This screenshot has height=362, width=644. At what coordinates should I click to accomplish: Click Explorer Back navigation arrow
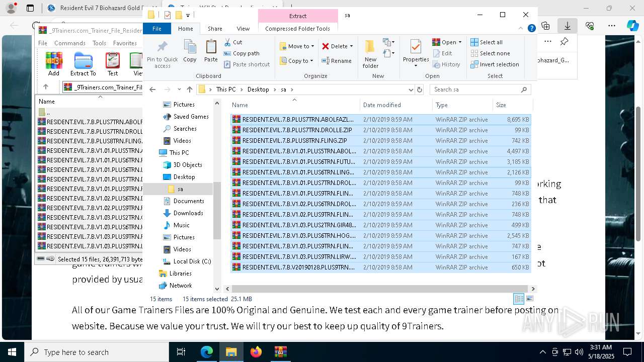tap(152, 89)
